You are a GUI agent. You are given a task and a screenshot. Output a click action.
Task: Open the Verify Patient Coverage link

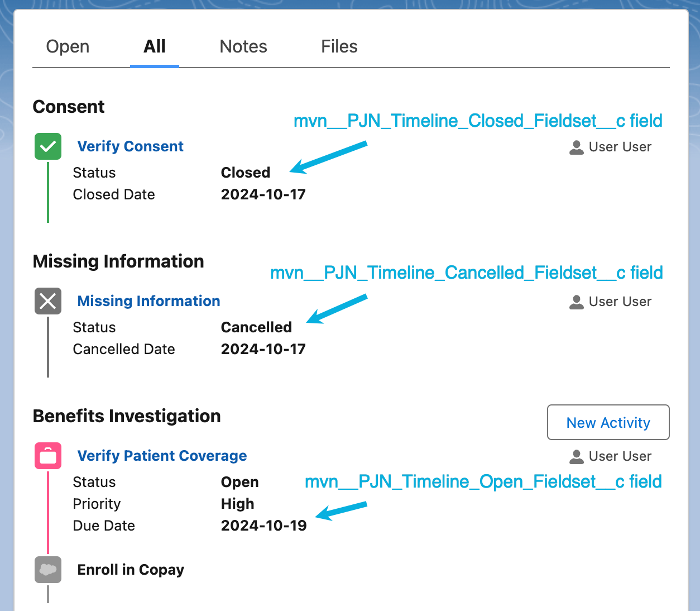162,456
